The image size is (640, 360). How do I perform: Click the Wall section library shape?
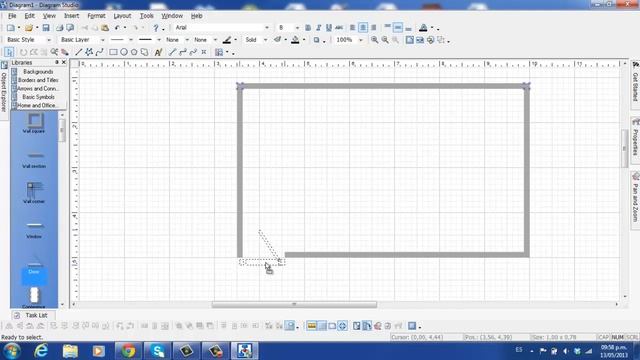(x=34, y=159)
